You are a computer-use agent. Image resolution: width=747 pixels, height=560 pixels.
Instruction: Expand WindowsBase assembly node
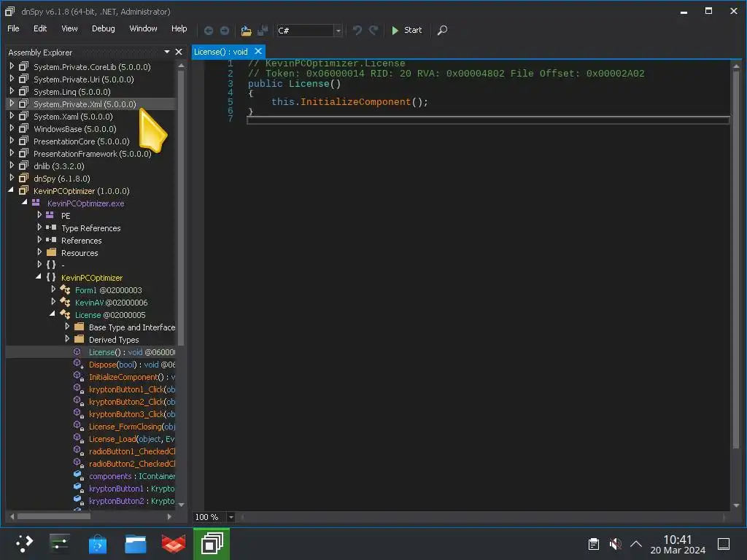[x=12, y=128]
